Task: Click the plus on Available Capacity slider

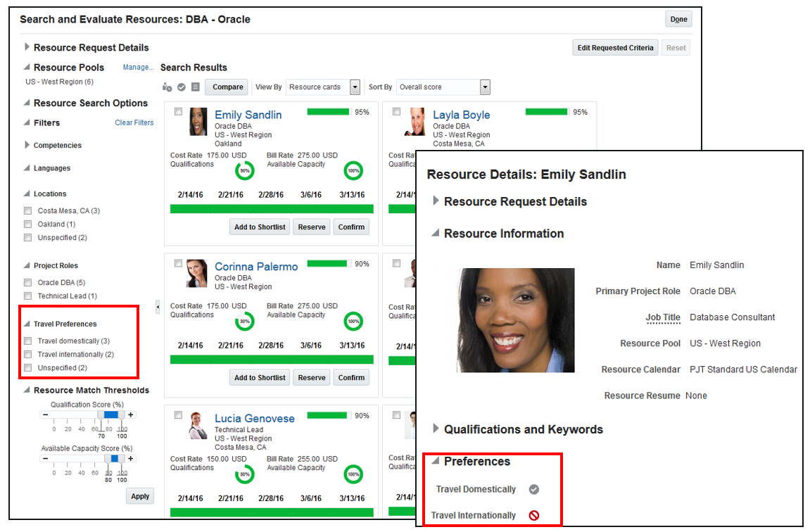Action: pyautogui.click(x=131, y=459)
